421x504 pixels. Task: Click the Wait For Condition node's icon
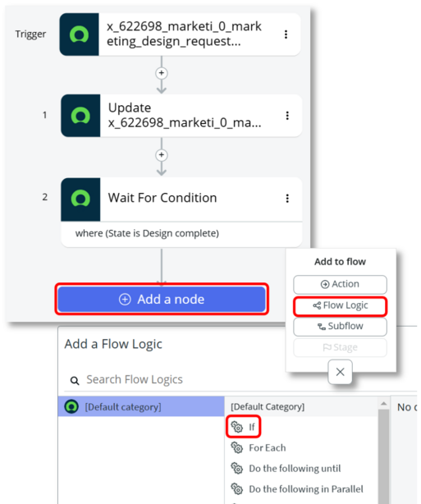tap(80, 199)
